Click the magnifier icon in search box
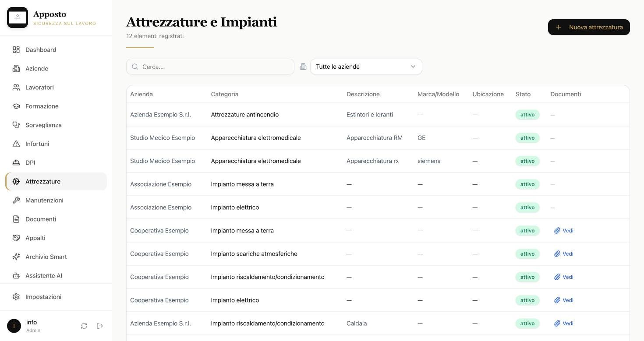The width and height of the screenshot is (644, 341). tap(135, 67)
